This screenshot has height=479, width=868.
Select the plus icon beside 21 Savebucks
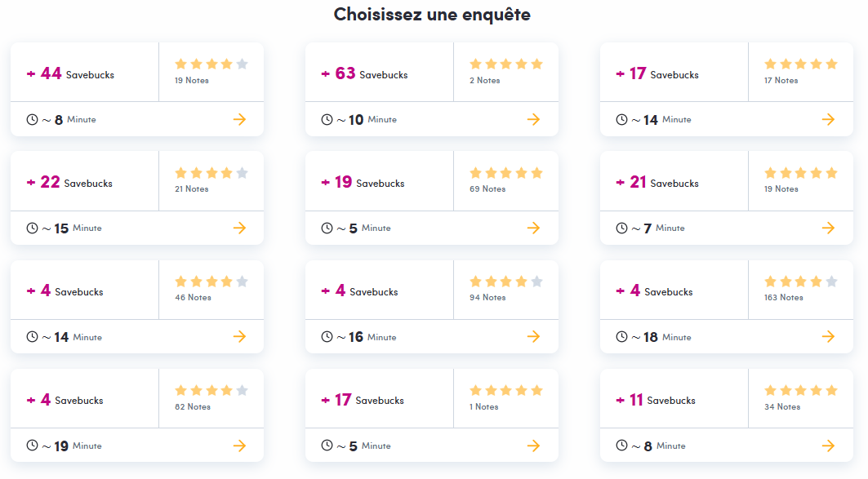click(621, 182)
